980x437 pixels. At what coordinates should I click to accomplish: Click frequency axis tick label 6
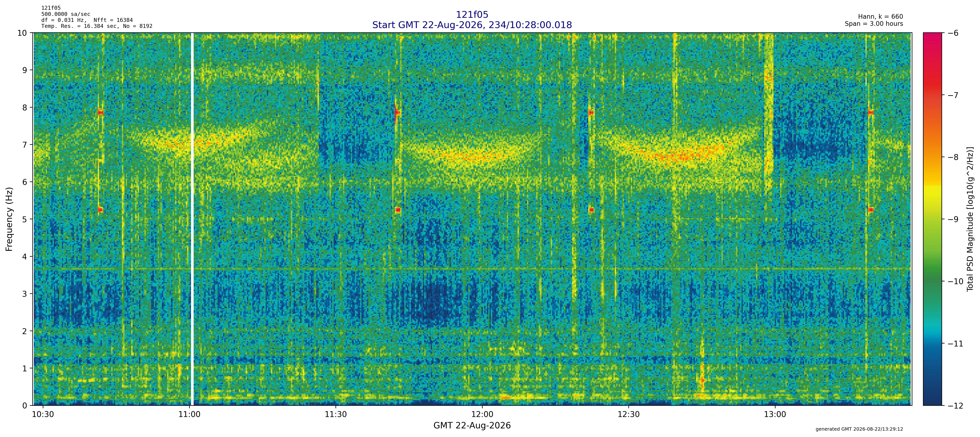click(x=25, y=182)
